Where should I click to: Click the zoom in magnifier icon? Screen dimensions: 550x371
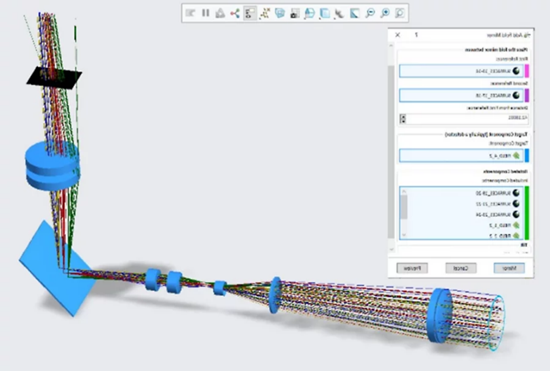[385, 13]
